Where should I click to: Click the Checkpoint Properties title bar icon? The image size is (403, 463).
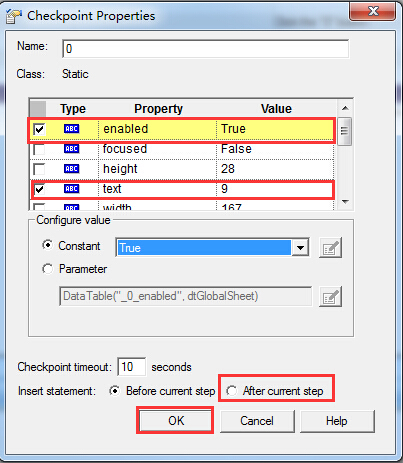click(x=14, y=16)
